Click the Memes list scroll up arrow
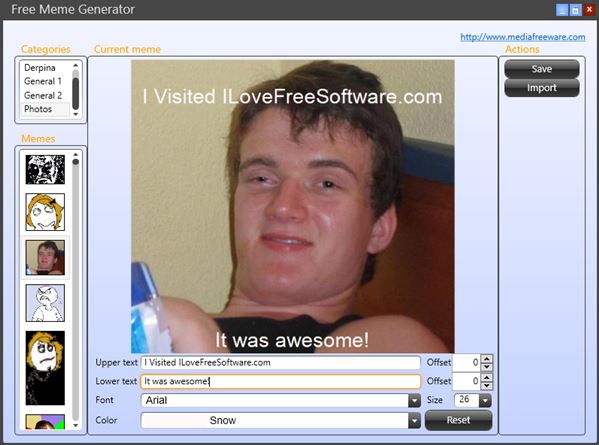The image size is (599, 445). click(x=76, y=154)
